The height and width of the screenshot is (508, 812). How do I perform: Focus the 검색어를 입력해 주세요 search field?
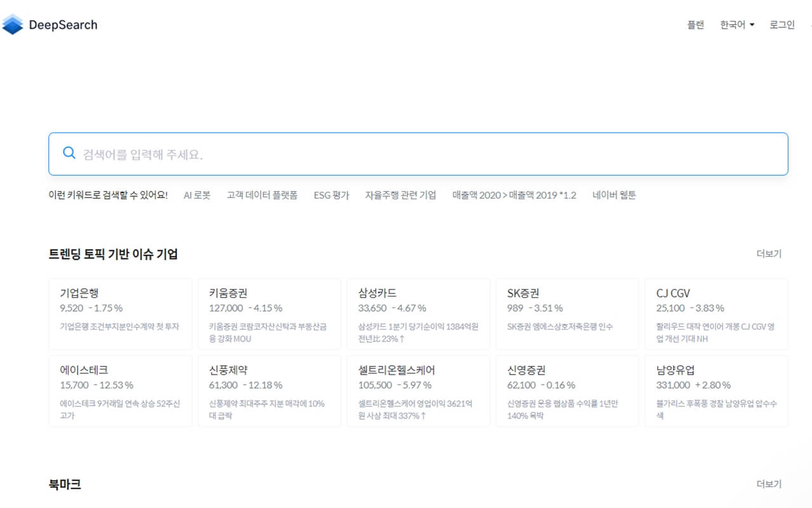point(418,154)
